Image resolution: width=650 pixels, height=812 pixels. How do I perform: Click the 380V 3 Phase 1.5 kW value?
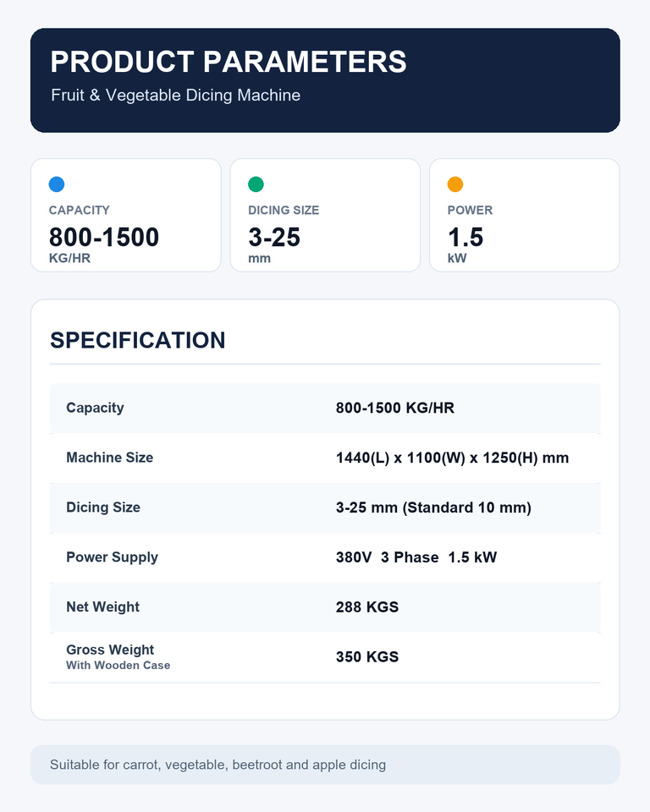point(416,557)
